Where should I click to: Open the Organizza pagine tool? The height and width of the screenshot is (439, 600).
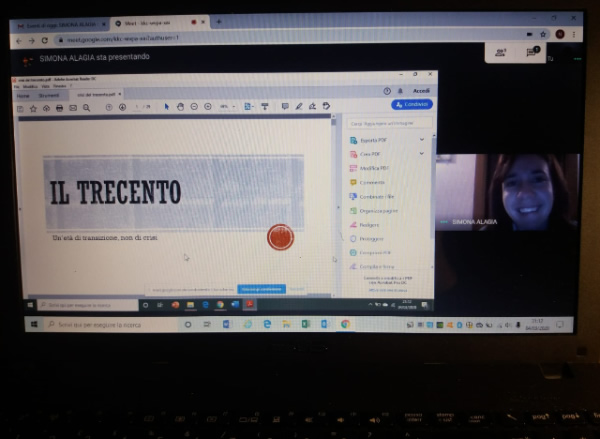(374, 211)
